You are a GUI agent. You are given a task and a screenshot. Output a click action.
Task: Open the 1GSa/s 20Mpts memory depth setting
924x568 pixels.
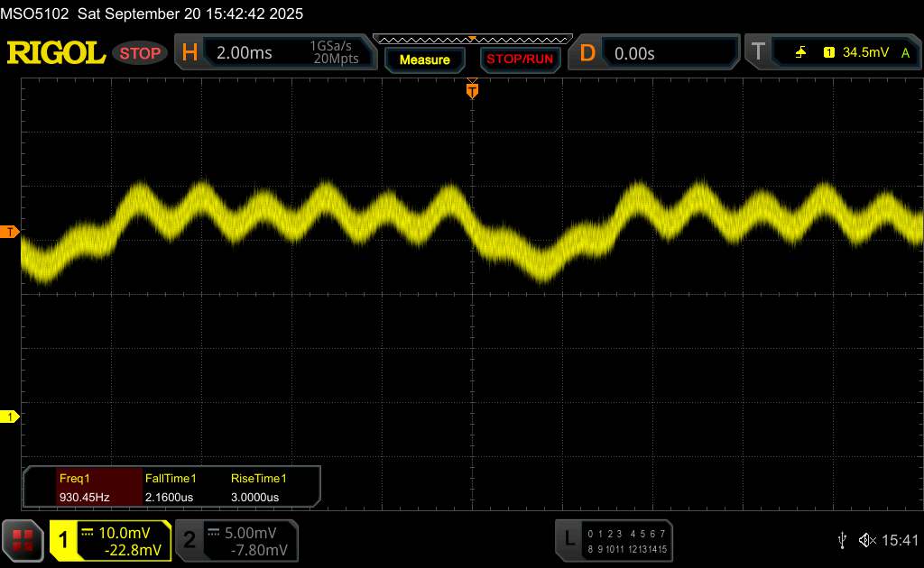click(334, 53)
